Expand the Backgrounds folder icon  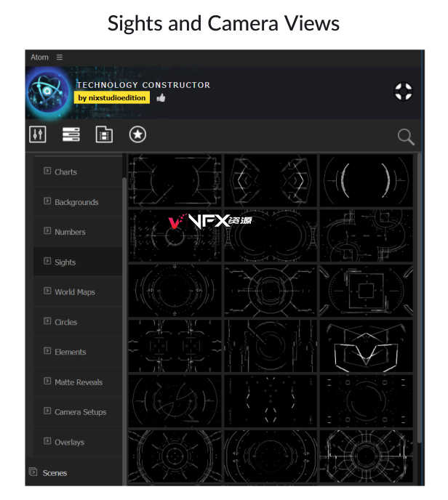pos(47,201)
